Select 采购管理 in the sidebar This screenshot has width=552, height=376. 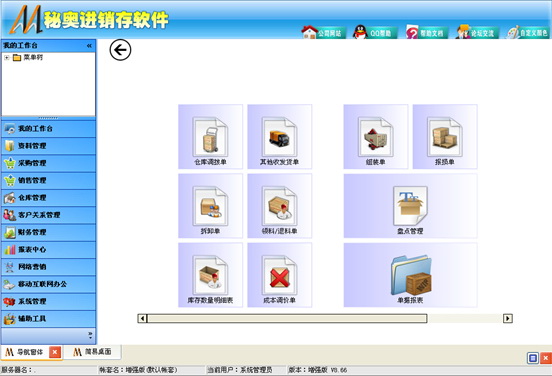click(x=49, y=163)
